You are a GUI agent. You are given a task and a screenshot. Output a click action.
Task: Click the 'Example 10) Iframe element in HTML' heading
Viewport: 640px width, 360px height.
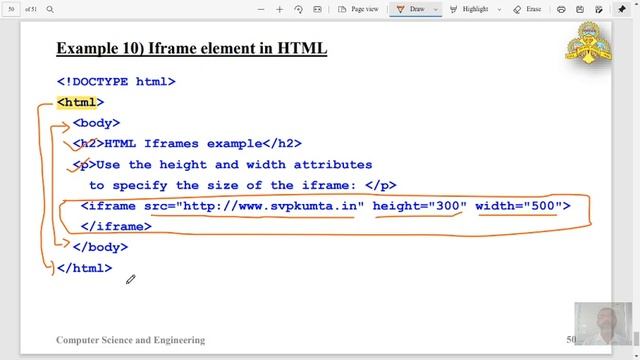point(192,48)
